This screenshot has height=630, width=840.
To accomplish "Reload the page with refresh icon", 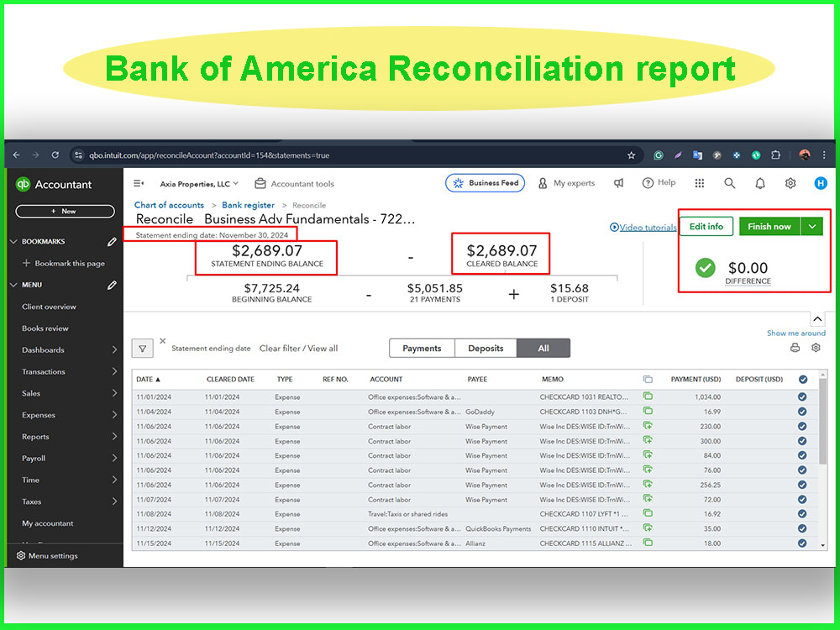I will click(55, 155).
